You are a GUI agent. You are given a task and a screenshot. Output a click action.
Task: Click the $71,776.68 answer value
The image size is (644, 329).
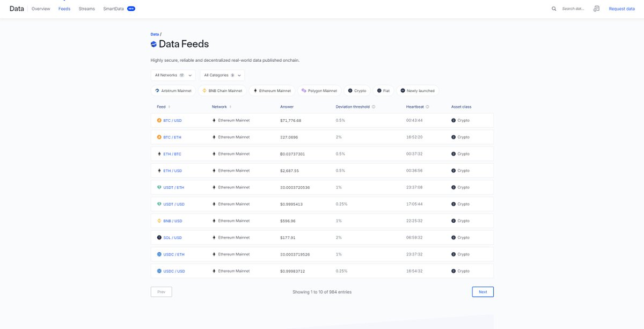[290, 120]
